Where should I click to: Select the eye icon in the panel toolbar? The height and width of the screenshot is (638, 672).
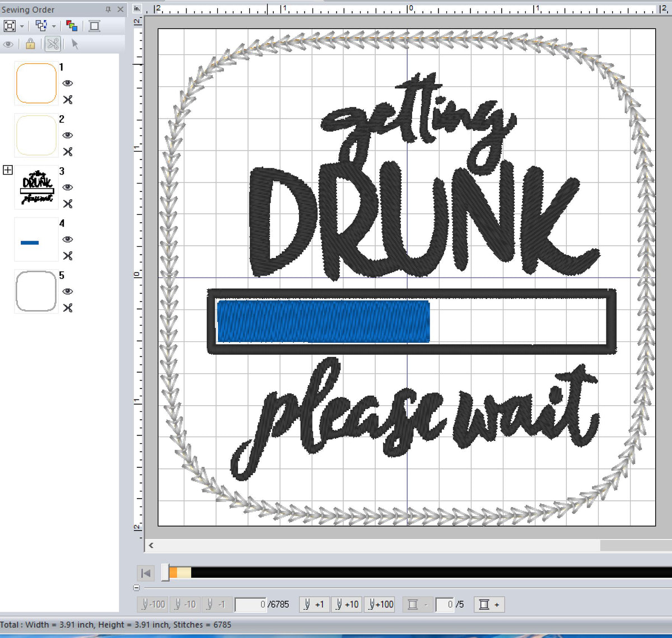pos(8,44)
